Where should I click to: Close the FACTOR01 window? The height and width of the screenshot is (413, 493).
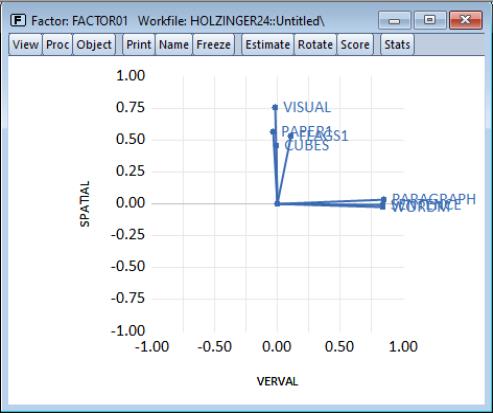tap(466, 20)
